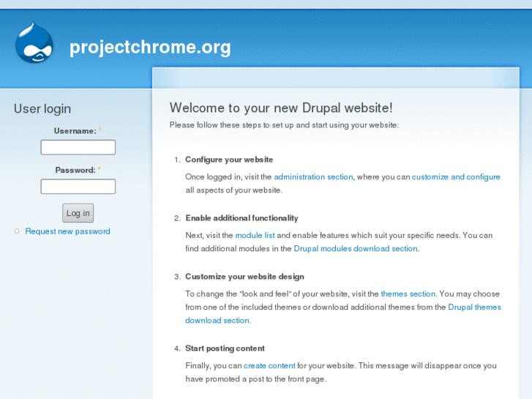Click the Drupal drop logo
Screen dimensions: 532x399
click(x=34, y=42)
